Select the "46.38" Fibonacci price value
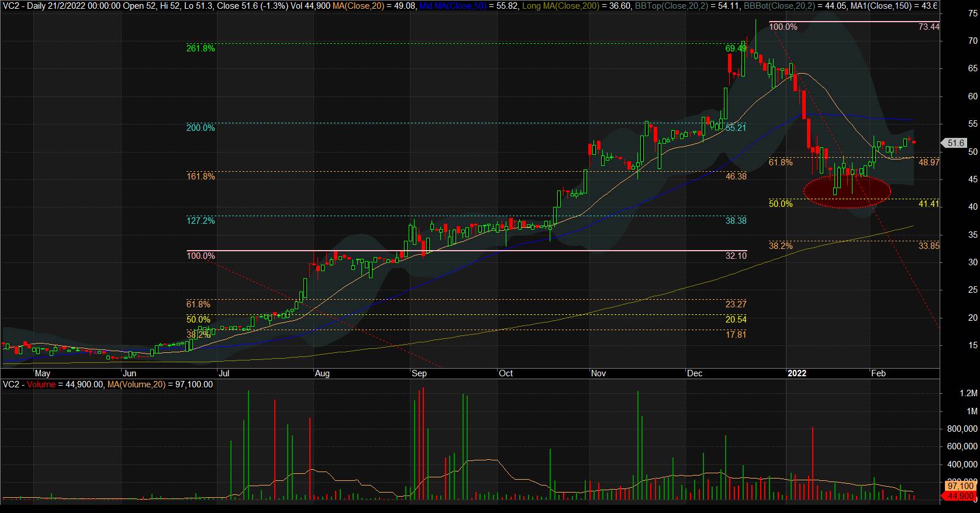This screenshot has height=513, width=980. tap(736, 176)
